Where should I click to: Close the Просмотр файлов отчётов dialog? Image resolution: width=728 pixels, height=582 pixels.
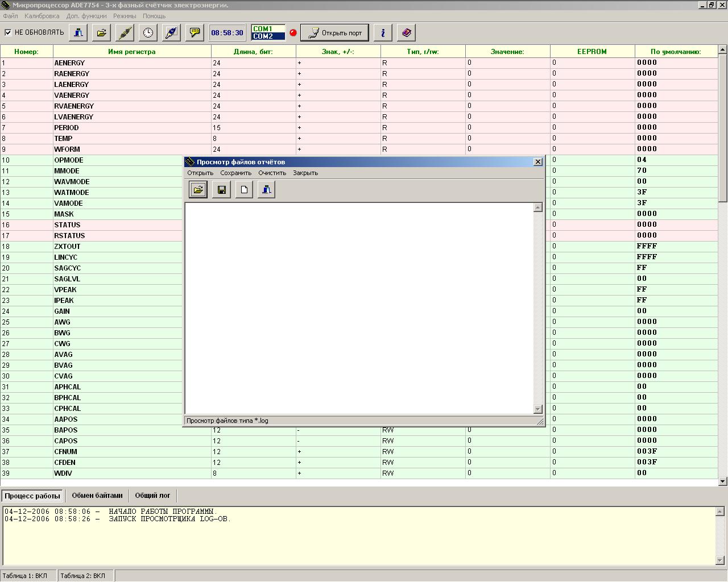538,162
